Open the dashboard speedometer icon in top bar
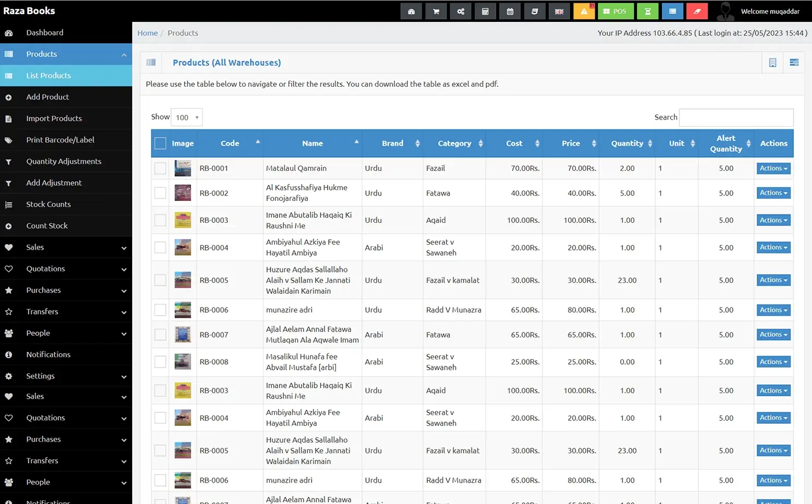The height and width of the screenshot is (504, 812). click(411, 11)
